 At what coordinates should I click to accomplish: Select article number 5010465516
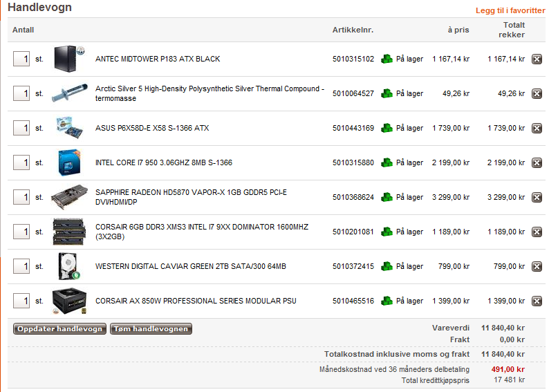tap(353, 301)
